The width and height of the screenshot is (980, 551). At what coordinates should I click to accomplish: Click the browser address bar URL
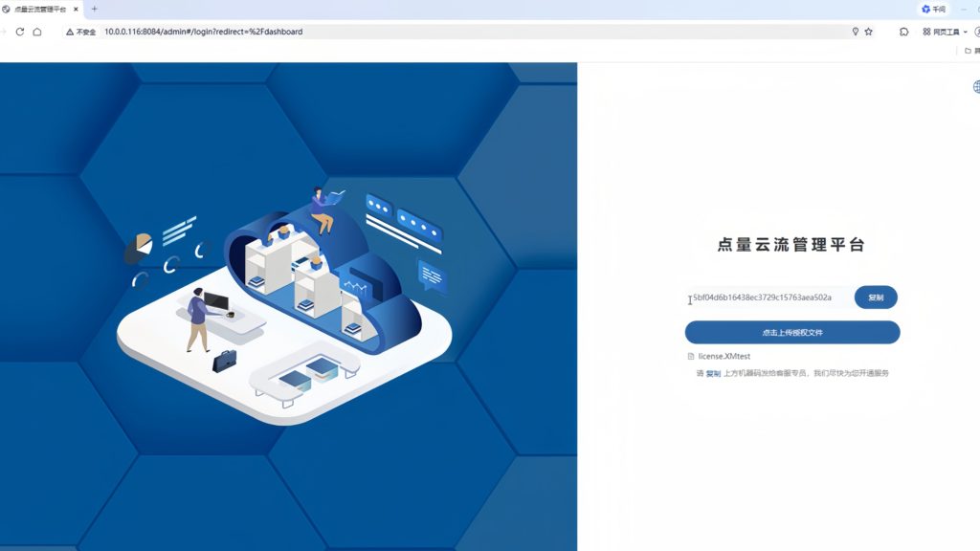(x=203, y=32)
